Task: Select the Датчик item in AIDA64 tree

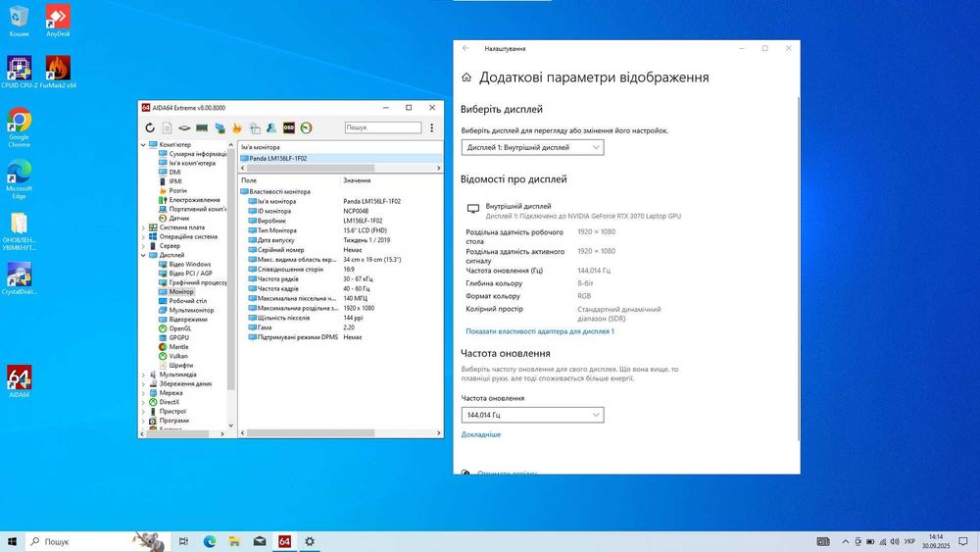Action: click(173, 219)
